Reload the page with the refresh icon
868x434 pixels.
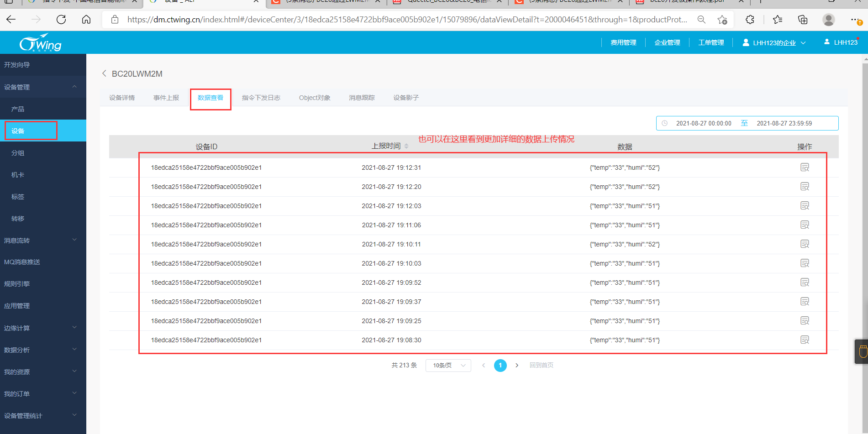point(61,20)
